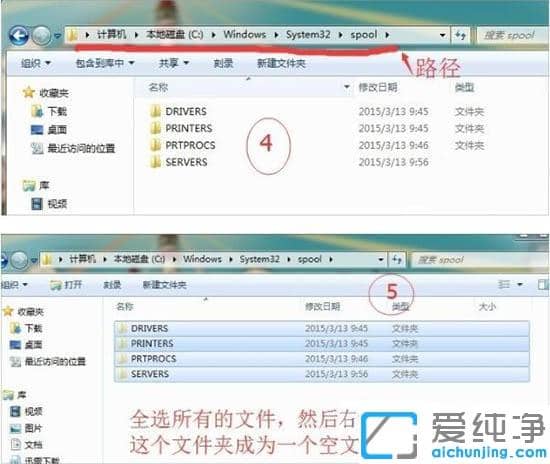Image resolution: width=550 pixels, height=464 pixels.
Task: Open address history dropdown in lower window
Action: click(x=381, y=260)
